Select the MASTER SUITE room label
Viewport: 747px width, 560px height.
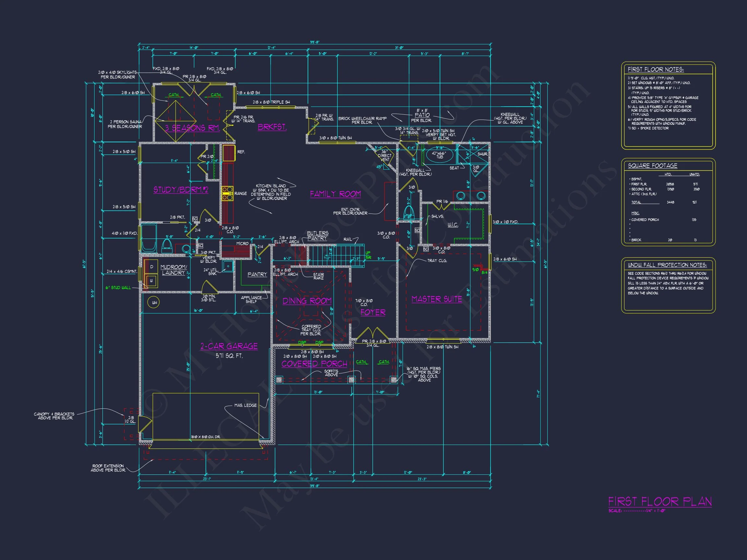click(437, 299)
